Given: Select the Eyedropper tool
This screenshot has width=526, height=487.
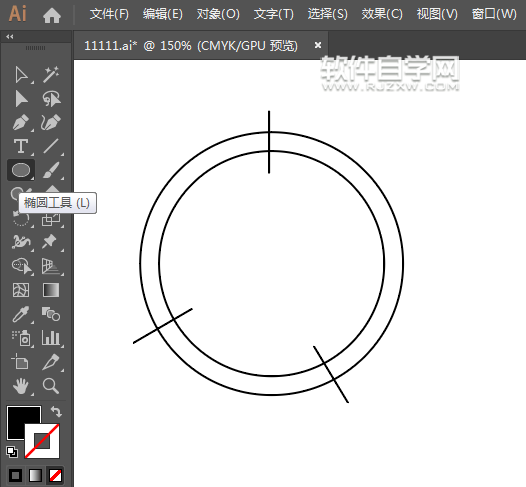Looking at the screenshot, I should (x=21, y=314).
